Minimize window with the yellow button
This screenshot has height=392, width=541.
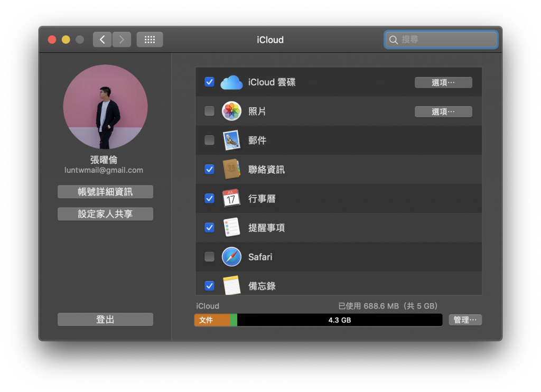[66, 40]
